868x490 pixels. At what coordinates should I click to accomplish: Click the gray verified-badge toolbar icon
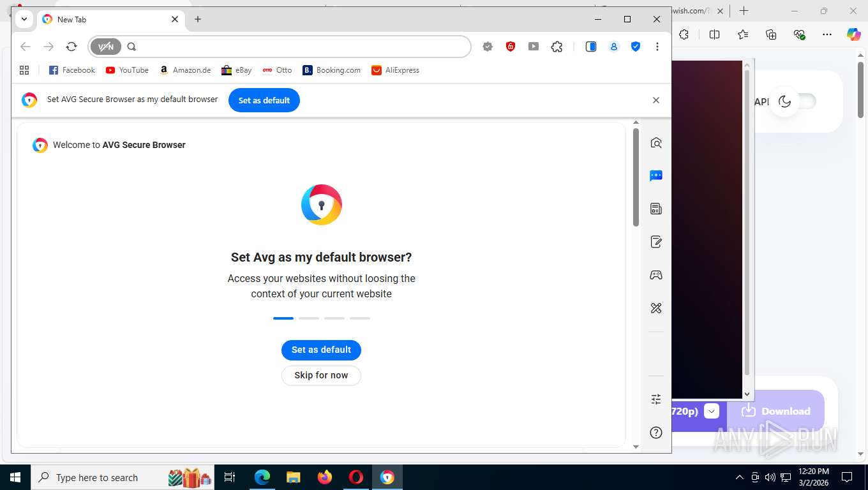click(x=488, y=47)
